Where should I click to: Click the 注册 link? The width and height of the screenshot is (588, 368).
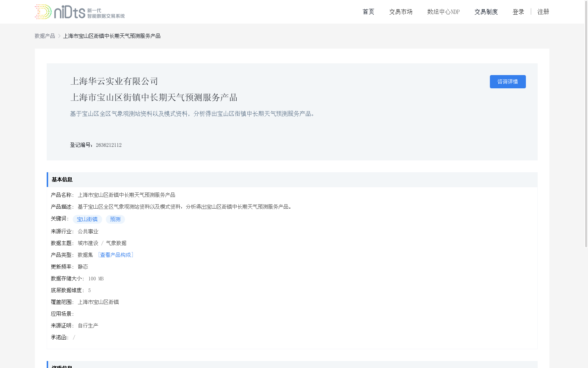pos(543,12)
